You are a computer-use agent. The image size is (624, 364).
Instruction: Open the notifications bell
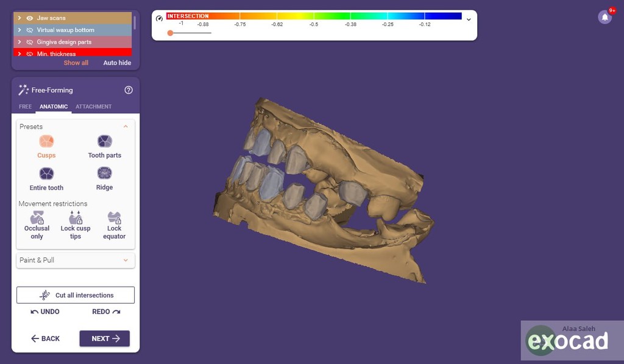tap(604, 17)
